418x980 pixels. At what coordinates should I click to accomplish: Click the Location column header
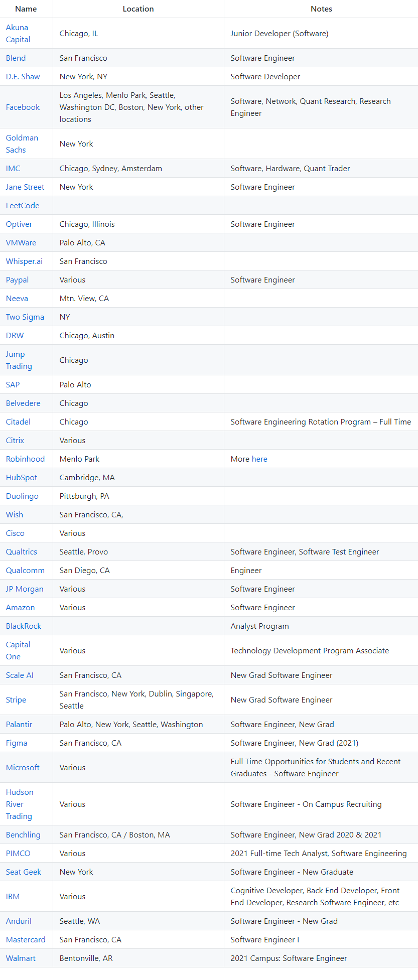pos(138,9)
